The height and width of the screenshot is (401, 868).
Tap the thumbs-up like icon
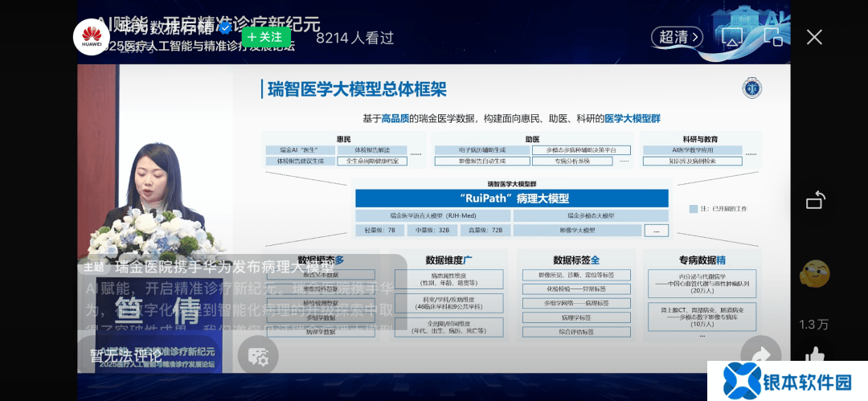(814, 354)
